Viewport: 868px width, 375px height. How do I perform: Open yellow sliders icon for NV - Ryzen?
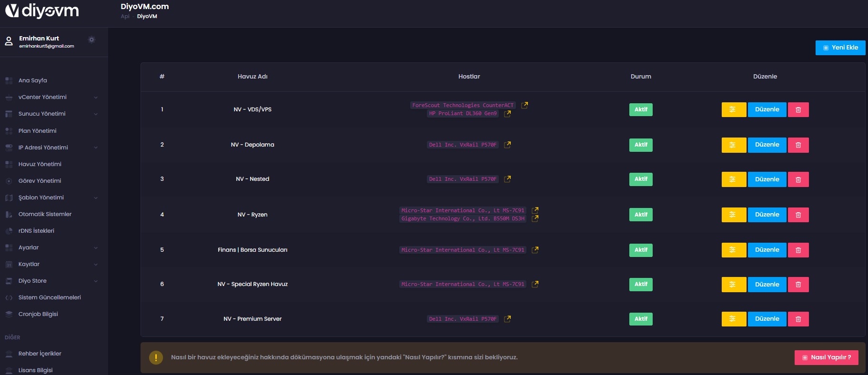point(733,215)
